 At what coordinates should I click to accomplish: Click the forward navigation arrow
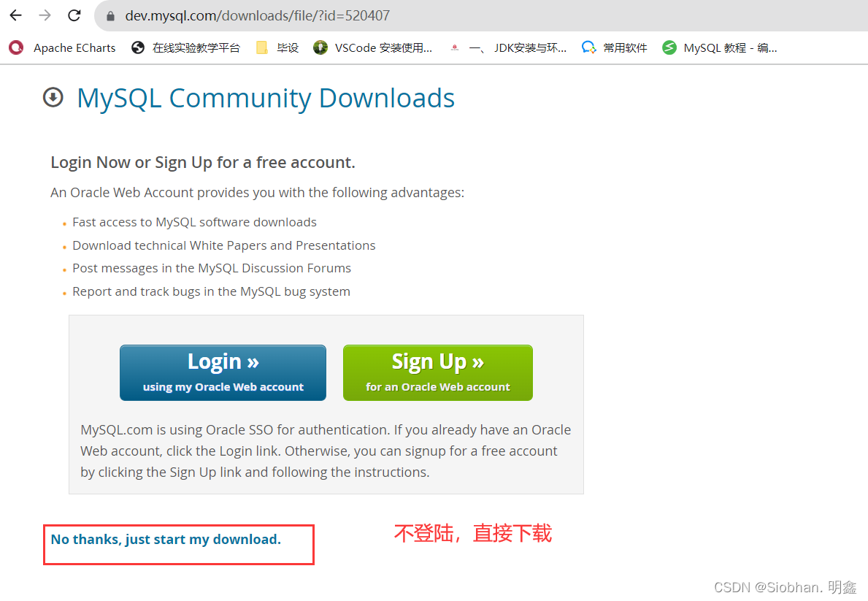44,15
